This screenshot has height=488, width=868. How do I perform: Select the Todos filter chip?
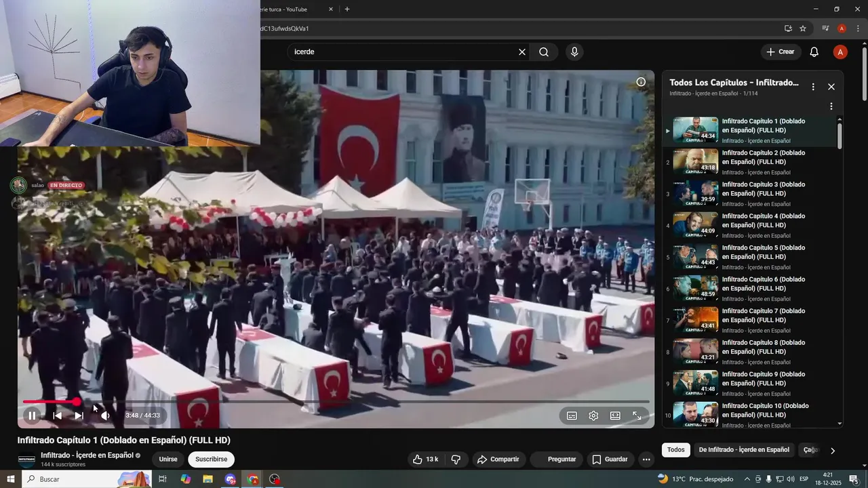(x=676, y=450)
